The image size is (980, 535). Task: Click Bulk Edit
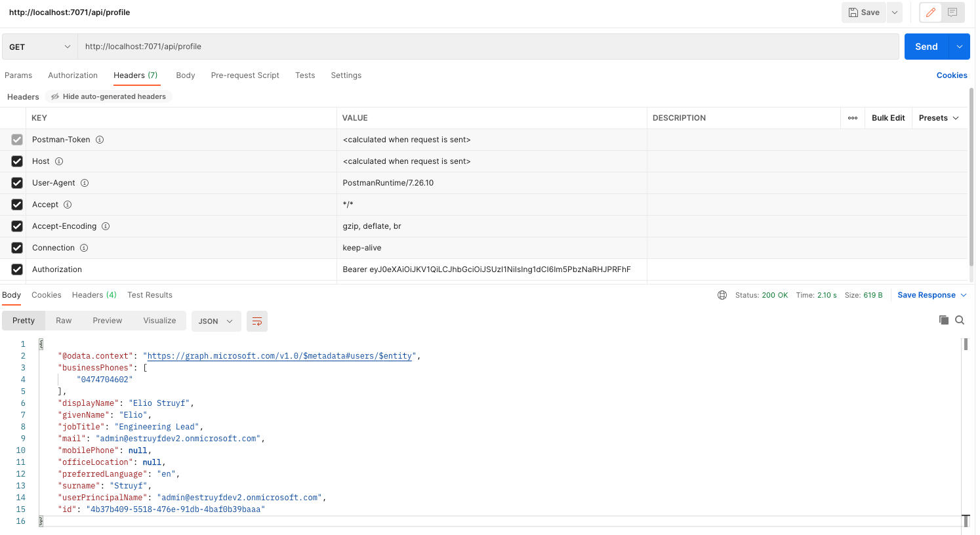(x=888, y=118)
